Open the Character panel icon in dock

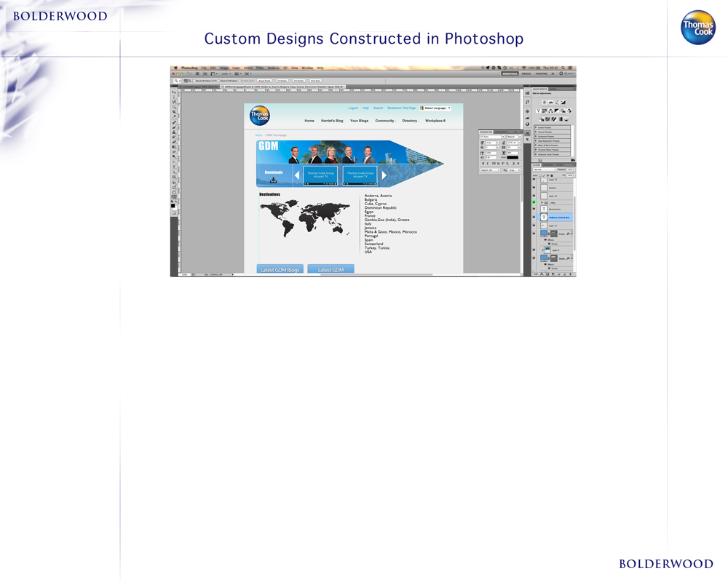pos(527,133)
